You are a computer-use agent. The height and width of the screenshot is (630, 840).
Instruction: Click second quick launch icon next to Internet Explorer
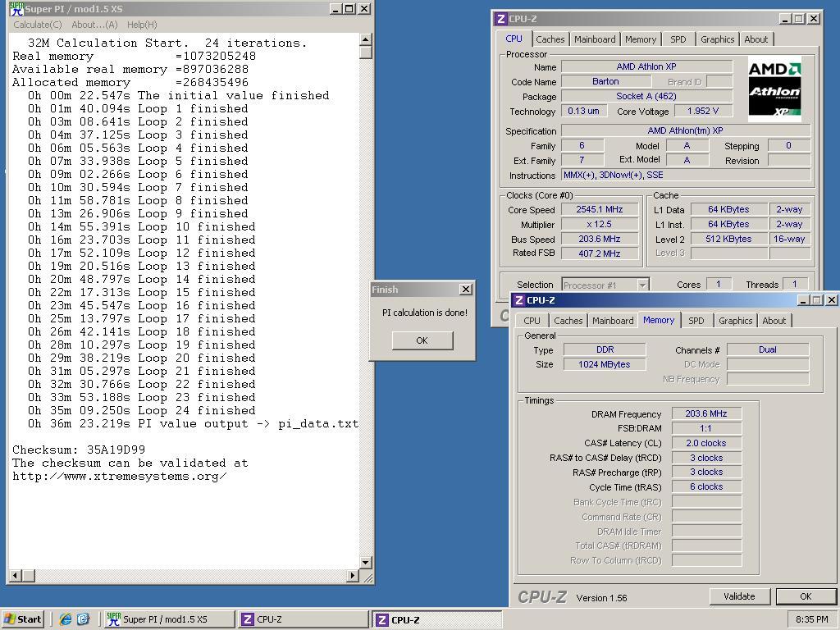point(83,619)
